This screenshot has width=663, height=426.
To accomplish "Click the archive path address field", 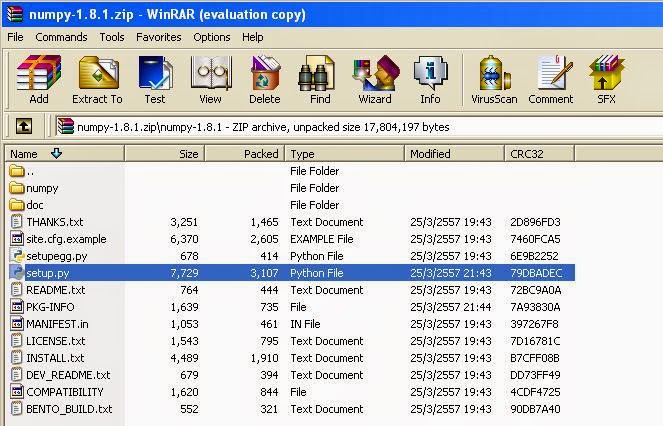I will tap(359, 127).
